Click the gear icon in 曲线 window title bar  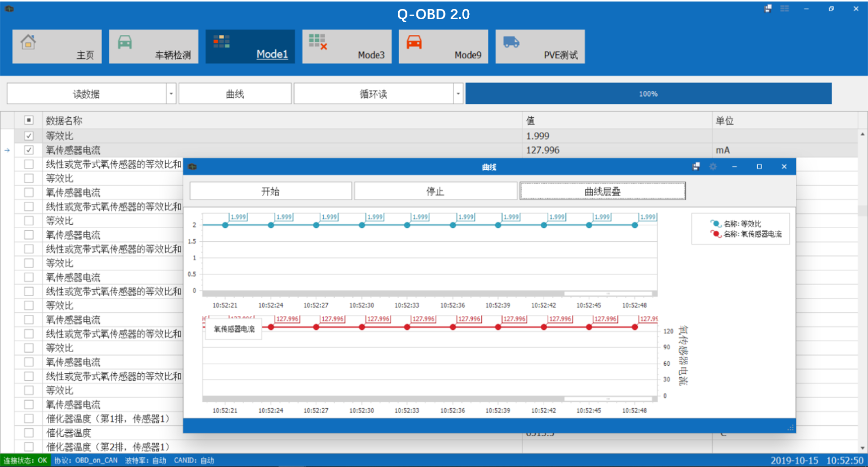[x=713, y=167]
